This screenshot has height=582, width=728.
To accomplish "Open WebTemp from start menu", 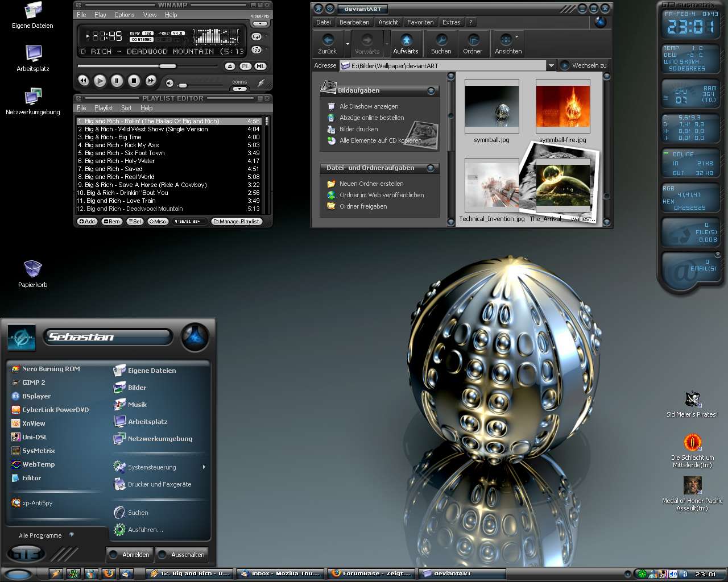I will (39, 464).
